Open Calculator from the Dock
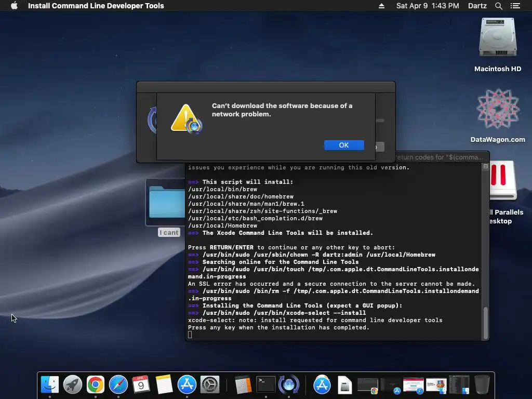The image size is (532, 399). coord(243,385)
